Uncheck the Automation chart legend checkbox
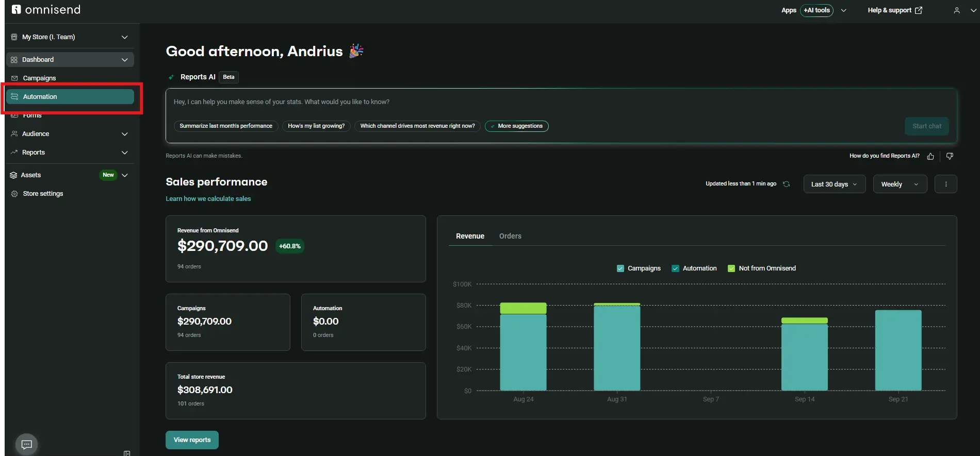980x456 pixels. coord(675,268)
